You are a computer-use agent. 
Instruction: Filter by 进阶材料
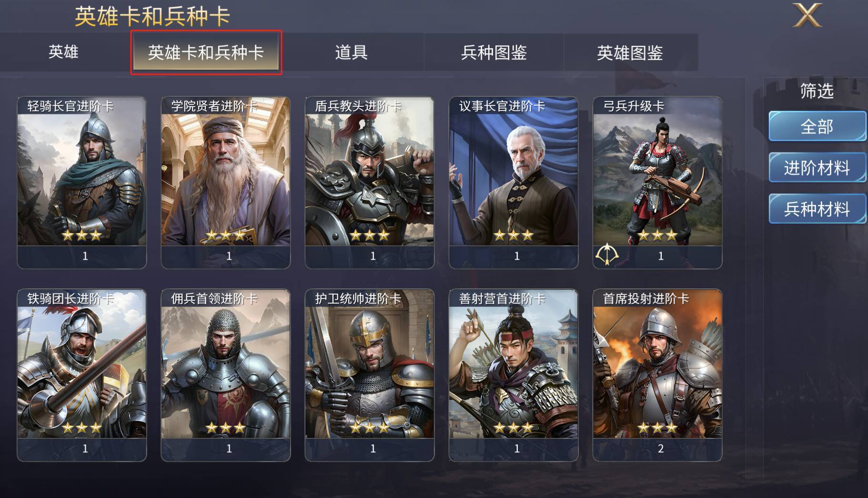click(x=817, y=167)
